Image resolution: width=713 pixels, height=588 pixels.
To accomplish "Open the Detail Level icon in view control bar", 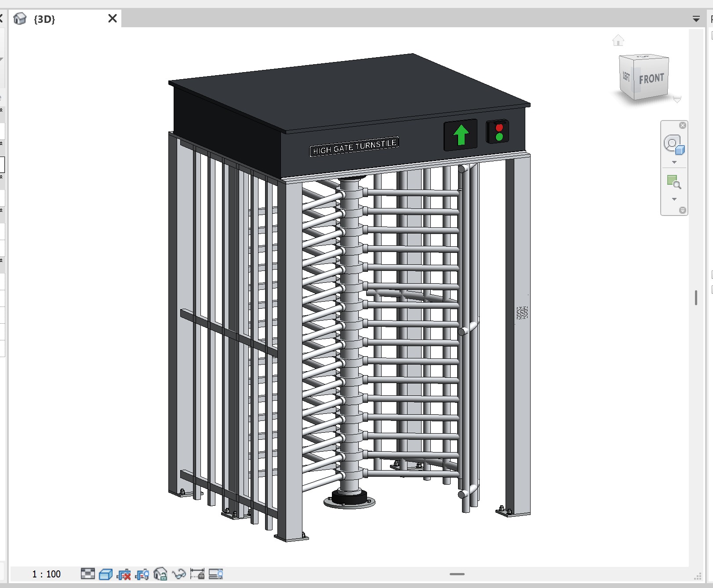I will (88, 574).
